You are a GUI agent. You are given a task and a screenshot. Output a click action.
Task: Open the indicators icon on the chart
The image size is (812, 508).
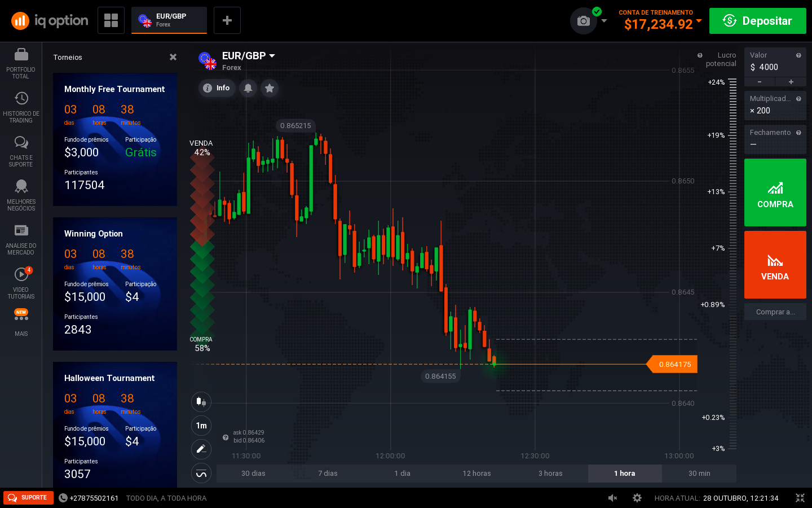coord(201,474)
